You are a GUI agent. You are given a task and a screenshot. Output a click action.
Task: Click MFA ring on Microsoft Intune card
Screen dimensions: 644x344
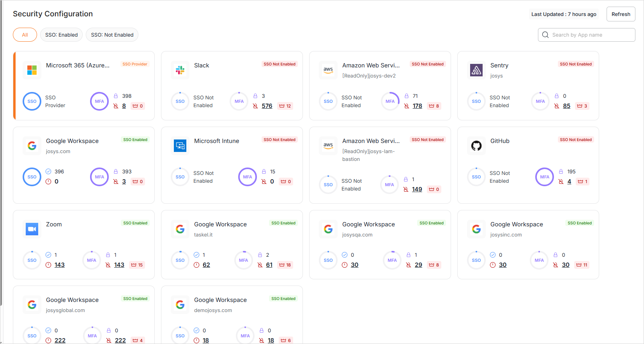248,177
